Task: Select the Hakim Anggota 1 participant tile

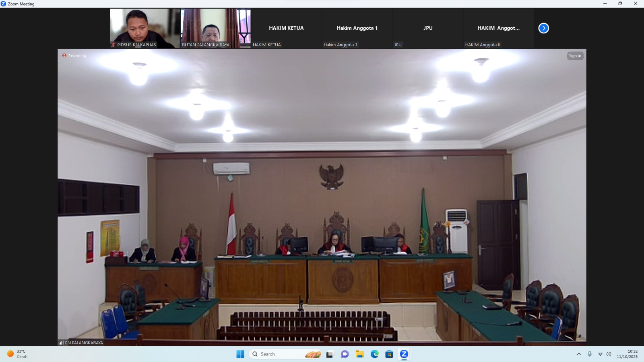Action: pos(357,28)
